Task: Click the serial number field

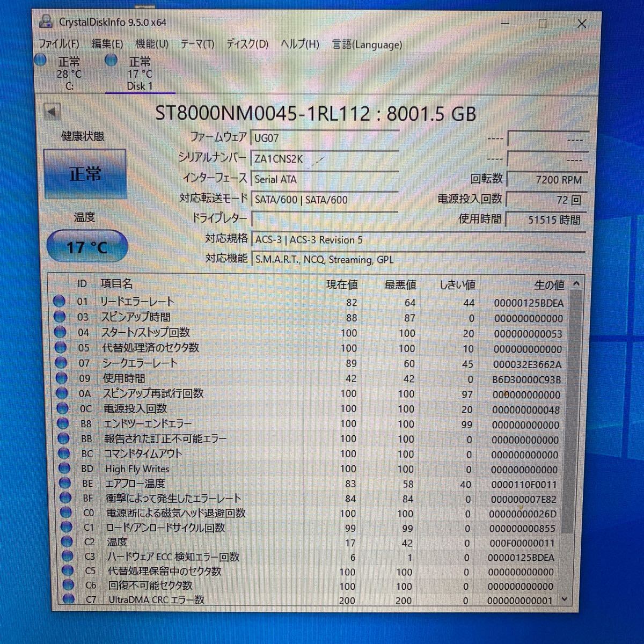Action: click(x=325, y=159)
